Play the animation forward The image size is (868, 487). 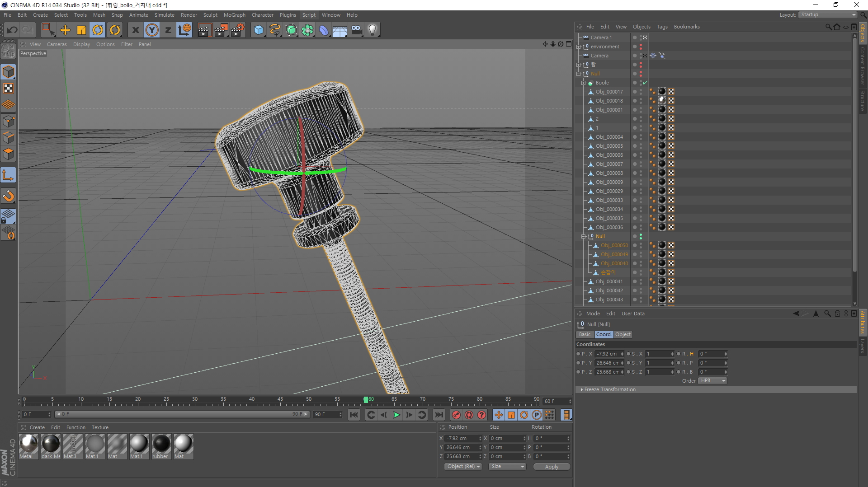point(396,415)
